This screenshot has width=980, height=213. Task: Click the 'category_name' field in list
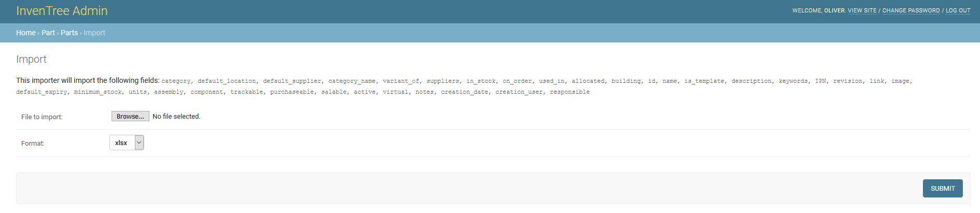[352, 81]
